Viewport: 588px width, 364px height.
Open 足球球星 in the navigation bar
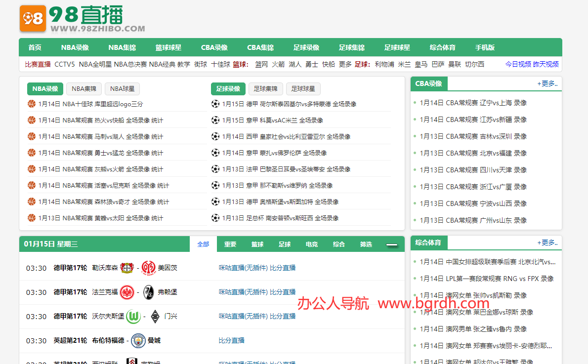[397, 47]
